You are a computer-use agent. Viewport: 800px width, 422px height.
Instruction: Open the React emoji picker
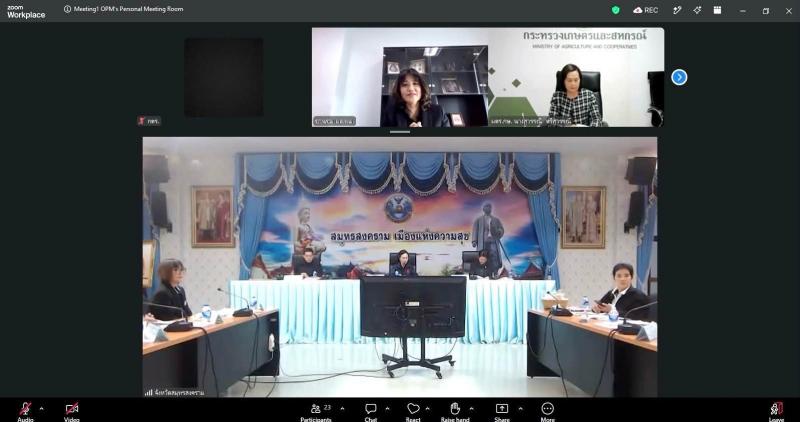tap(413, 411)
